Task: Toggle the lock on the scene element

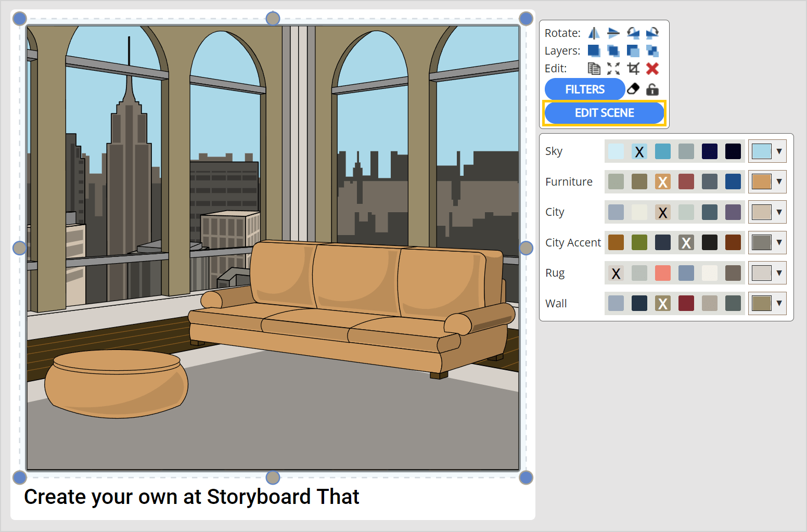Action: [x=651, y=89]
